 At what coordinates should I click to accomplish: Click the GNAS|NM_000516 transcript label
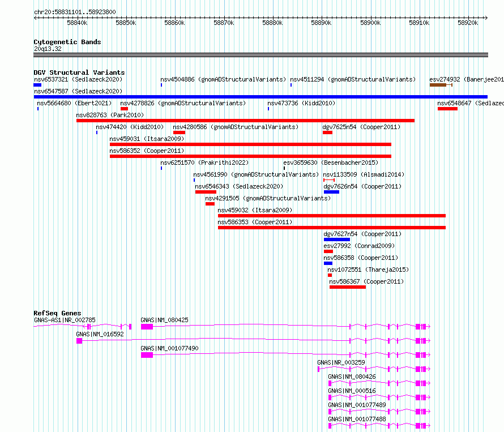[x=352, y=391]
